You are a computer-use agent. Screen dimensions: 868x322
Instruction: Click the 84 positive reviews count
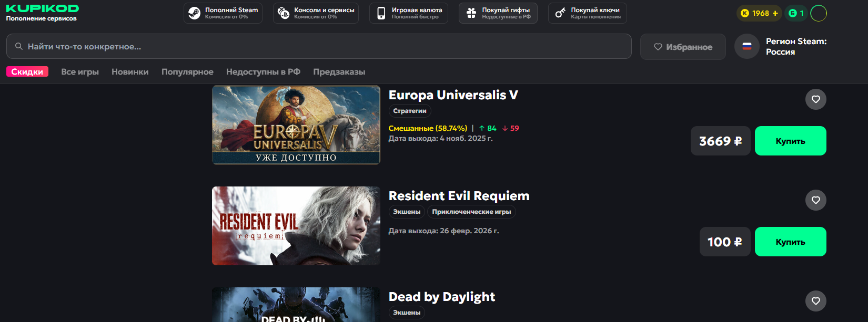tap(488, 128)
